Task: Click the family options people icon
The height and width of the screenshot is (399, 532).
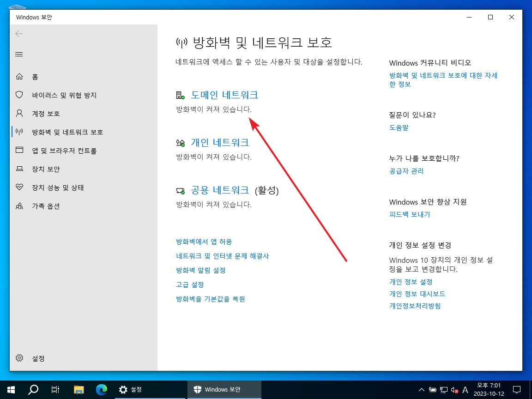Action: pyautogui.click(x=19, y=206)
